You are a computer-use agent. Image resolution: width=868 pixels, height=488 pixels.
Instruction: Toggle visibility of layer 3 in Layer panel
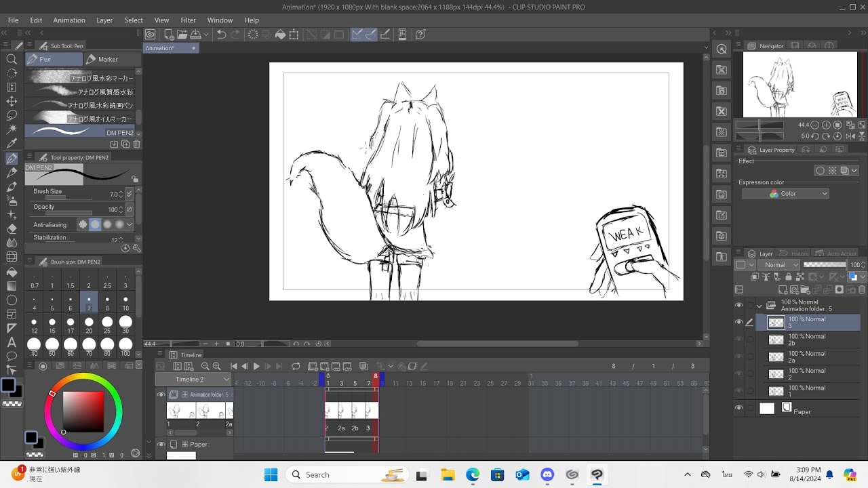739,323
